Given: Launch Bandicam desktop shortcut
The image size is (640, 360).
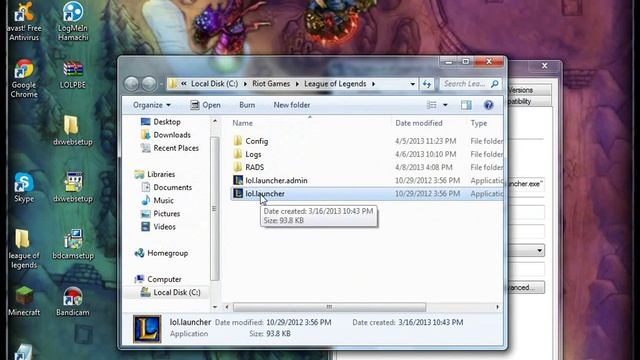Looking at the screenshot, I should click(x=73, y=301).
